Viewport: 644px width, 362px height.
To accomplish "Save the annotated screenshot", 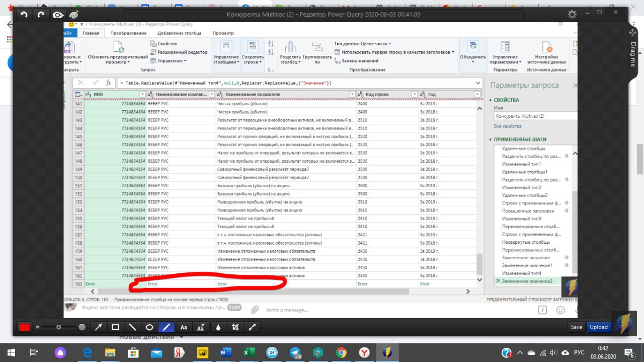I will coord(577,327).
